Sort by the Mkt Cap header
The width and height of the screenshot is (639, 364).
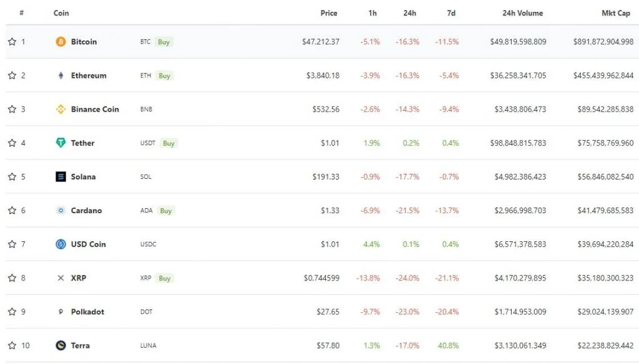616,13
